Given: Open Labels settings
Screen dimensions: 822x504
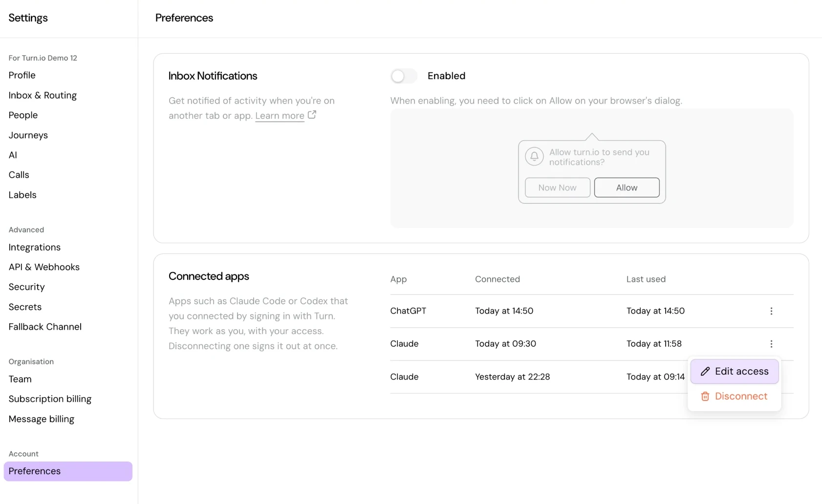Looking at the screenshot, I should point(22,195).
